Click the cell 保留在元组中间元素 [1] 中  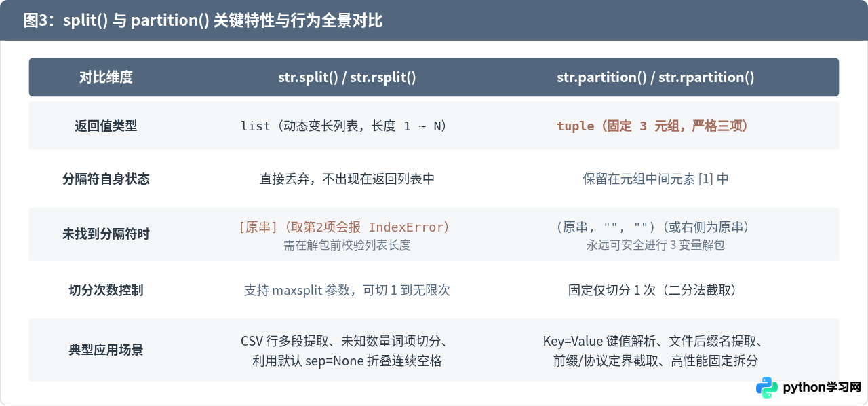[x=655, y=179]
